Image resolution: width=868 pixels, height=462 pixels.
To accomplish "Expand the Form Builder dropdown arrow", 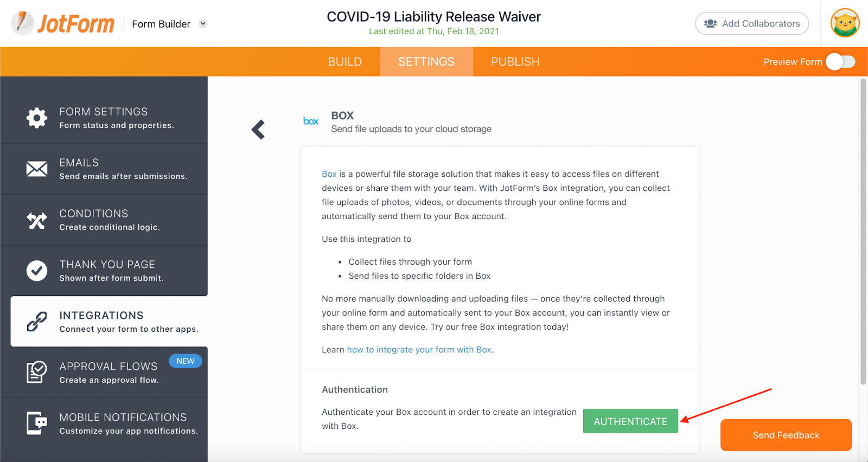I will point(203,23).
